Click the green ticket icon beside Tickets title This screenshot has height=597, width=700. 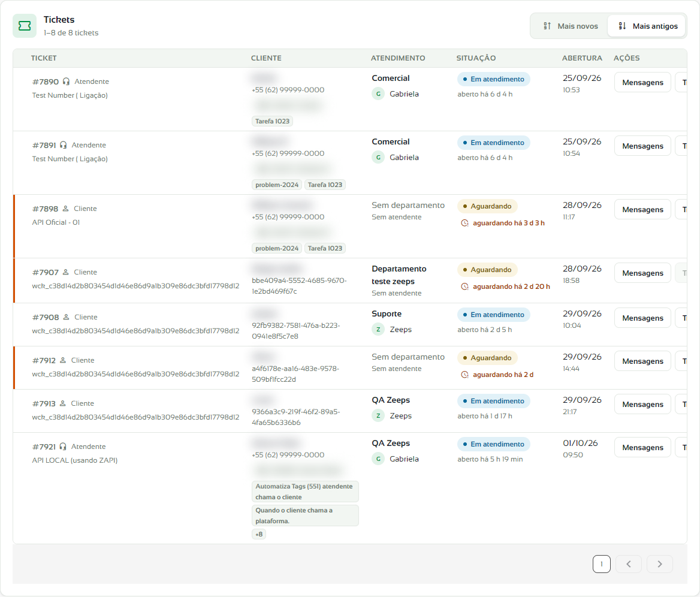25,26
